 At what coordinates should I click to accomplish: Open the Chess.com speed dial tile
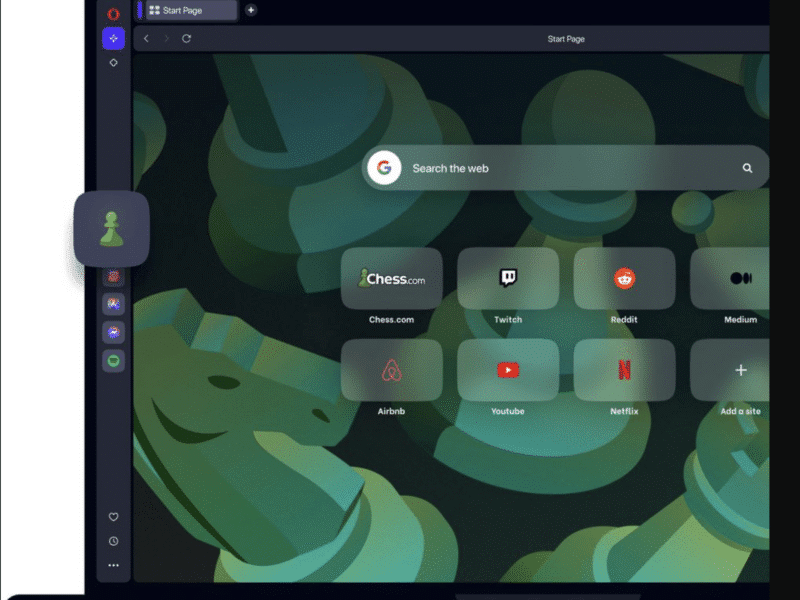(x=391, y=279)
